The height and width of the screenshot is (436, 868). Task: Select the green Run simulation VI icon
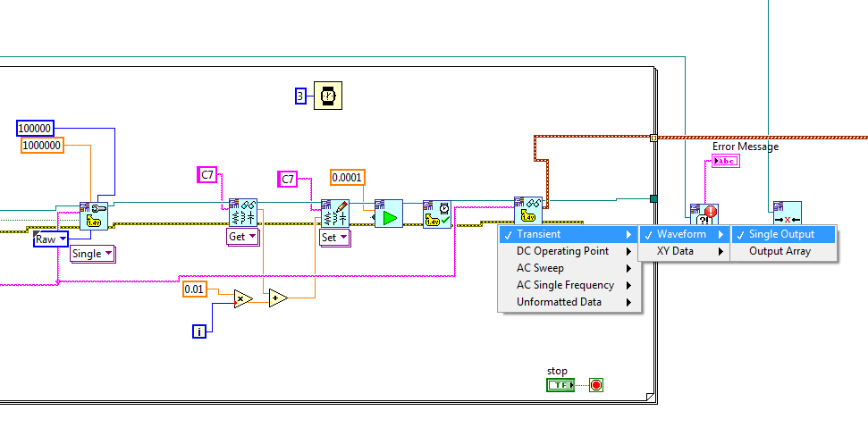[x=389, y=214]
